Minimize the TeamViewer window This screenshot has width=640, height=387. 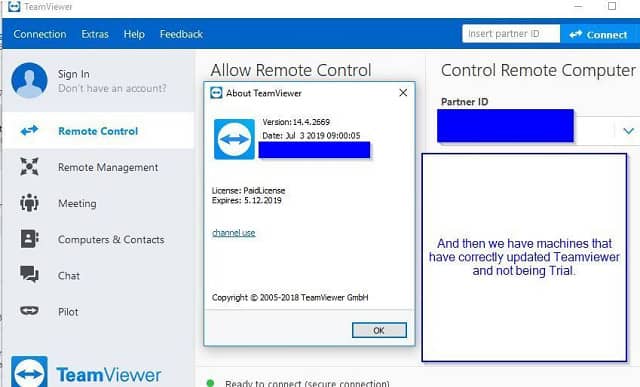click(578, 7)
